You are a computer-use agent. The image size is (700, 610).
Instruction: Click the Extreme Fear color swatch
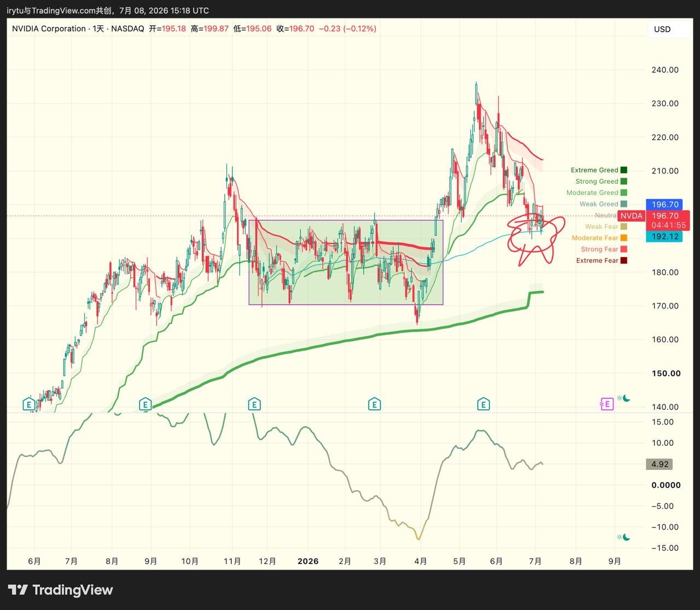tap(624, 260)
